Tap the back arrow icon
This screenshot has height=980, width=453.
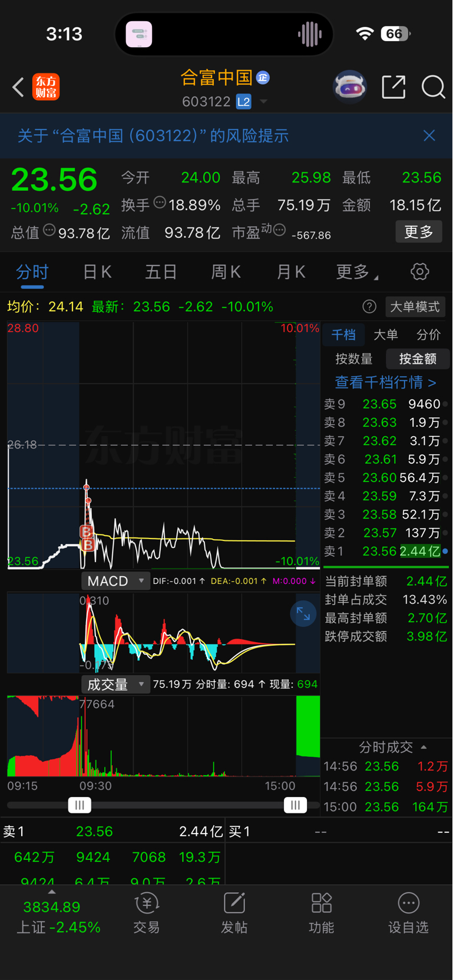[x=18, y=87]
